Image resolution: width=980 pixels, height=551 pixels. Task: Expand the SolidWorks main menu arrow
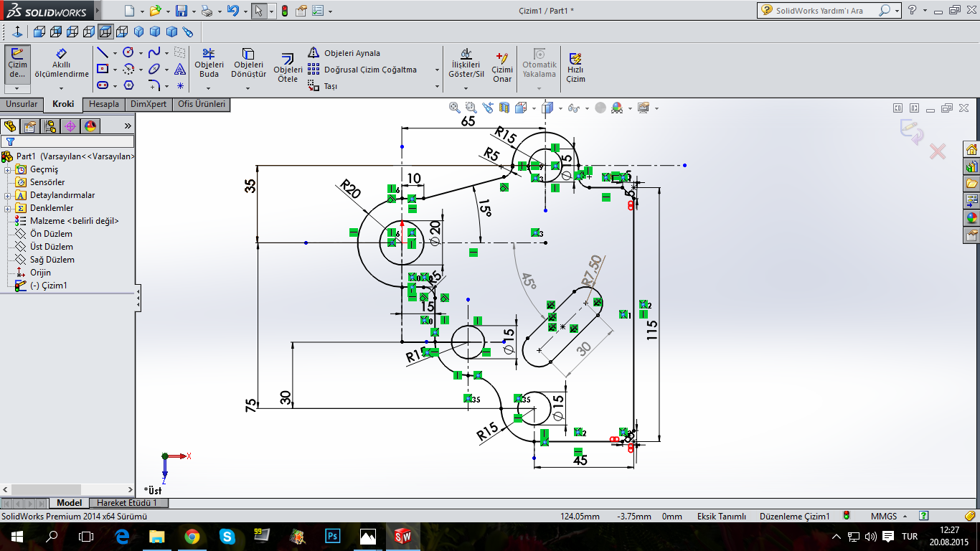tap(96, 11)
